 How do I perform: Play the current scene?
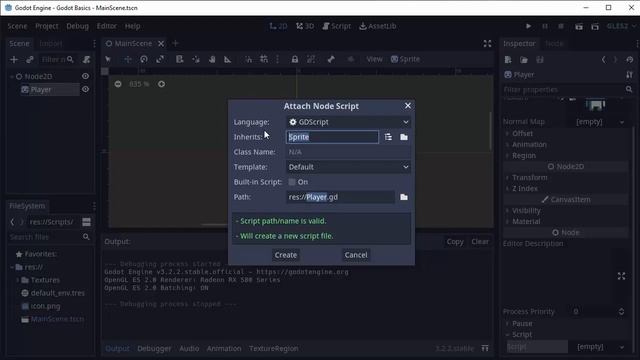(579, 27)
